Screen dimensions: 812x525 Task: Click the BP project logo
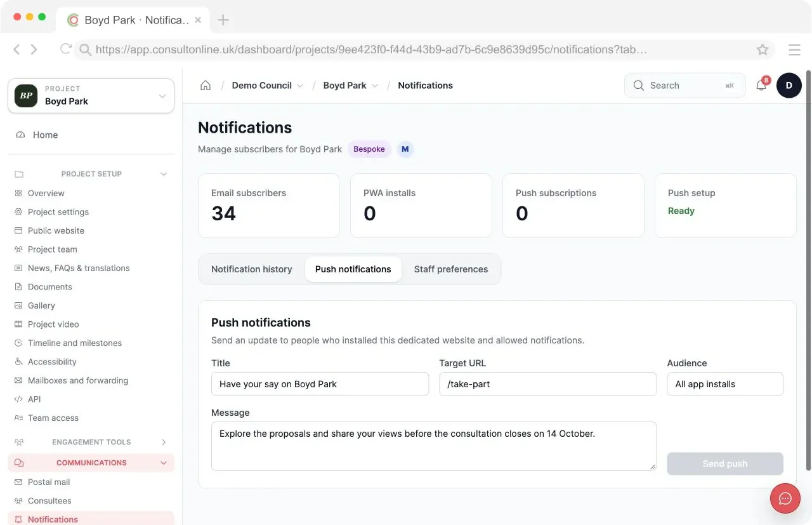tap(26, 96)
